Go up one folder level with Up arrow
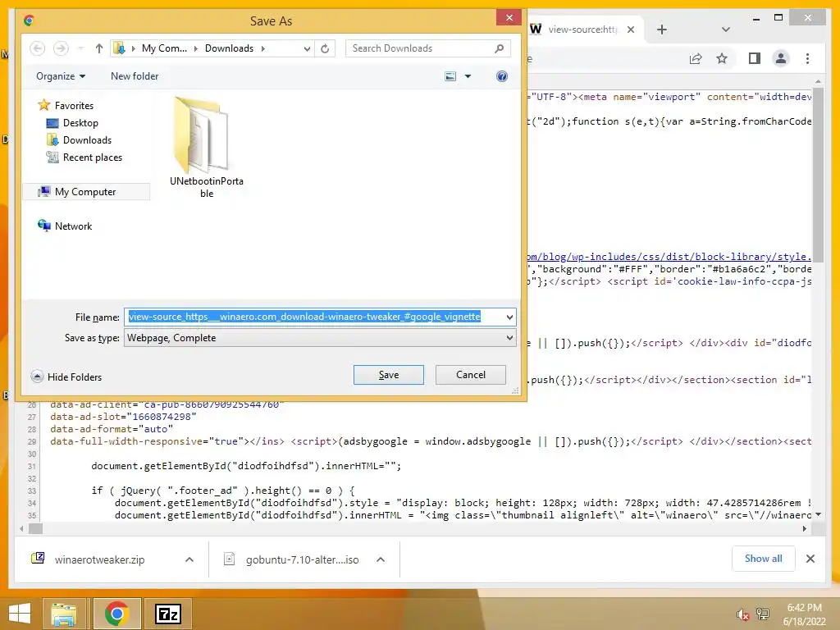 (x=99, y=48)
